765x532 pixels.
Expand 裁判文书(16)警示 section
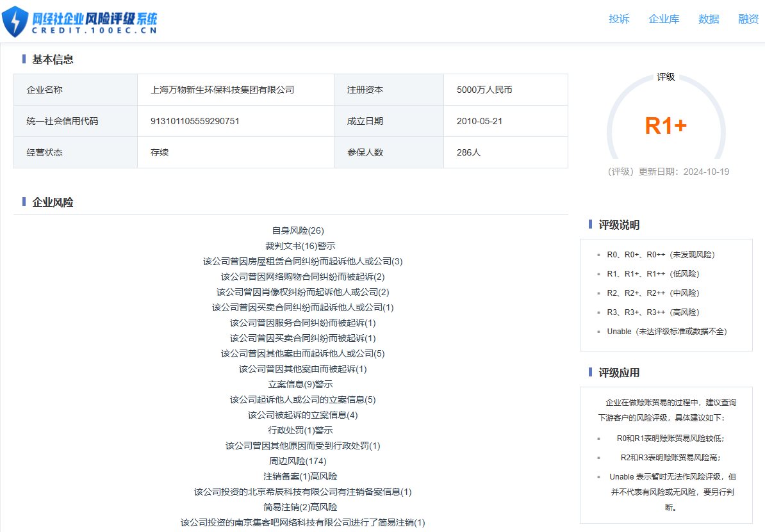point(300,246)
